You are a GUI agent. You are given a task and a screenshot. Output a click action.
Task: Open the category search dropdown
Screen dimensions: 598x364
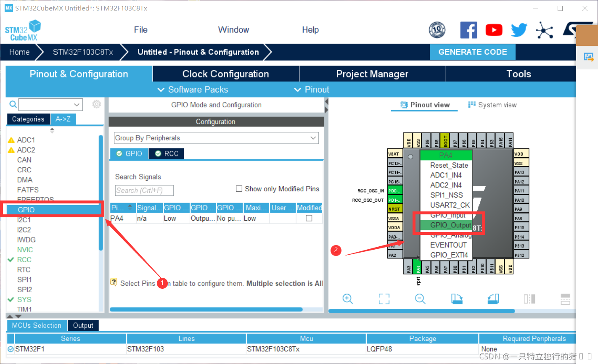point(77,104)
